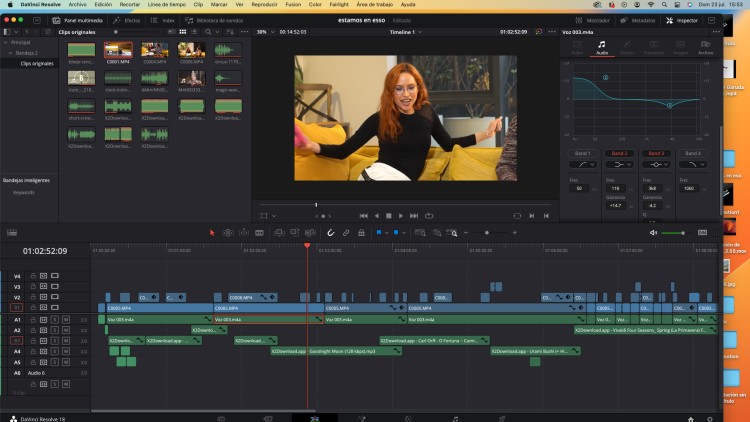Viewport: 750px width, 422px height.
Task: Open Band 1 filter type dropdown
Action: coord(583,165)
